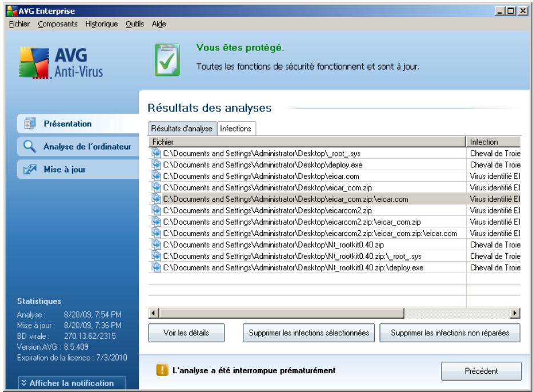Click file icon of eicar_com.zip:\eicar.com row
The width and height of the screenshot is (533, 392).
pos(156,199)
